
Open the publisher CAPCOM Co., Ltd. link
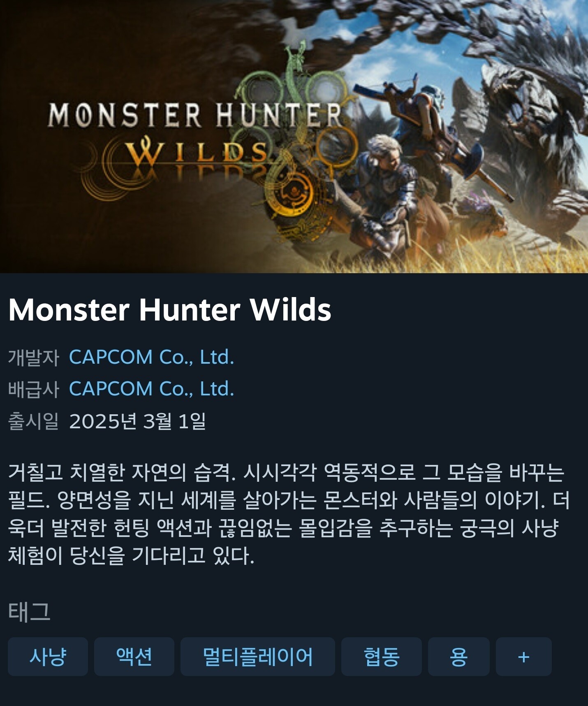[x=152, y=389]
